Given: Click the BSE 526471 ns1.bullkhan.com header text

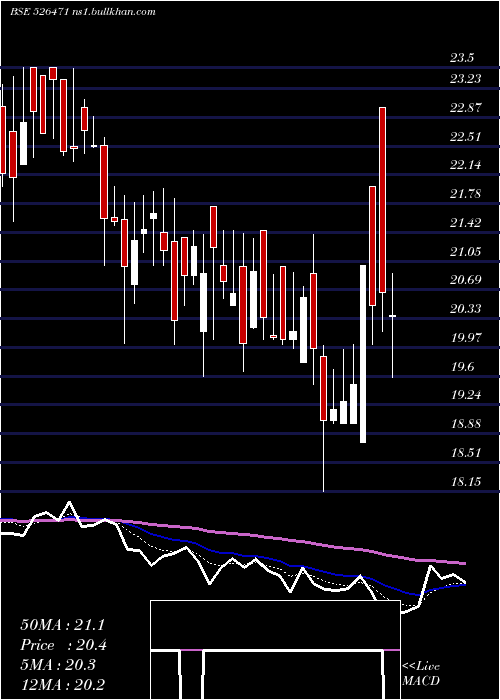Looking at the screenshot, I should [83, 12].
